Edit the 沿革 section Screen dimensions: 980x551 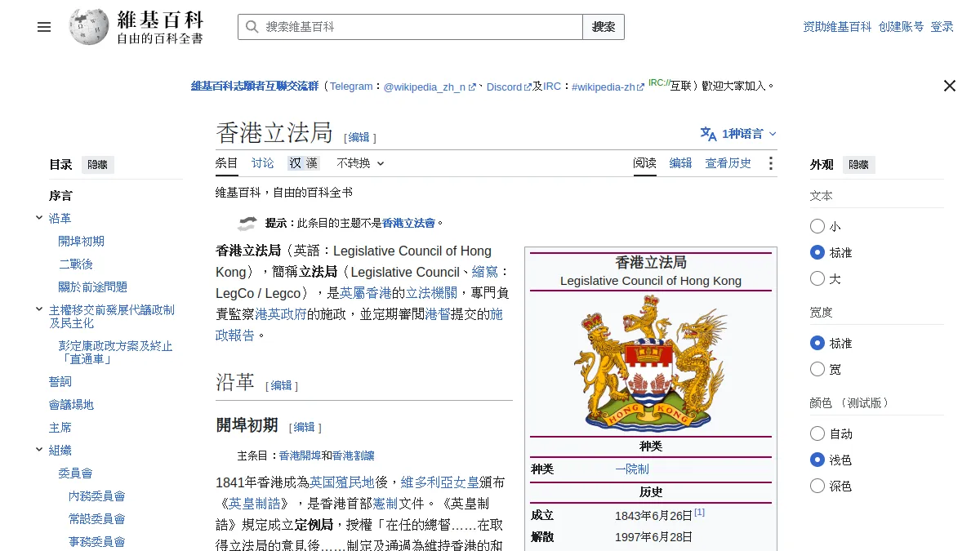pos(282,385)
